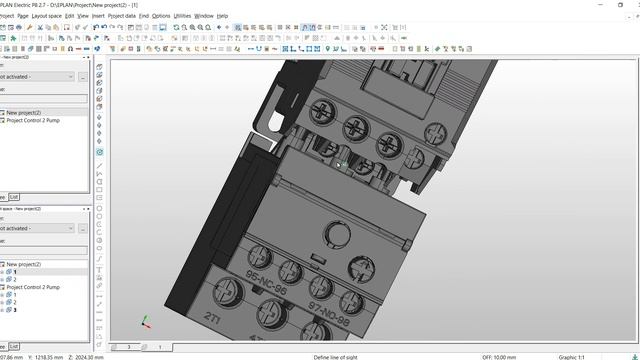
Task: Expand layout space 1 under New project(2)
Action: pyautogui.click(x=2, y=272)
